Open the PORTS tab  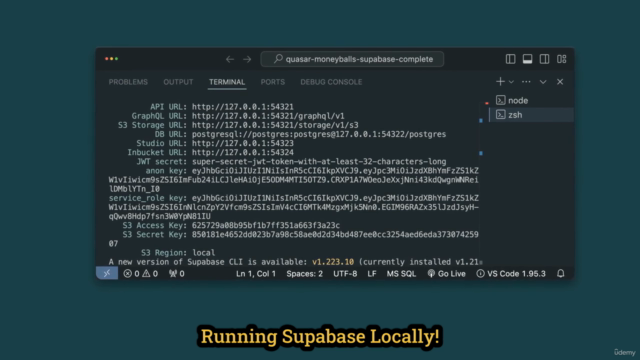[x=273, y=82]
